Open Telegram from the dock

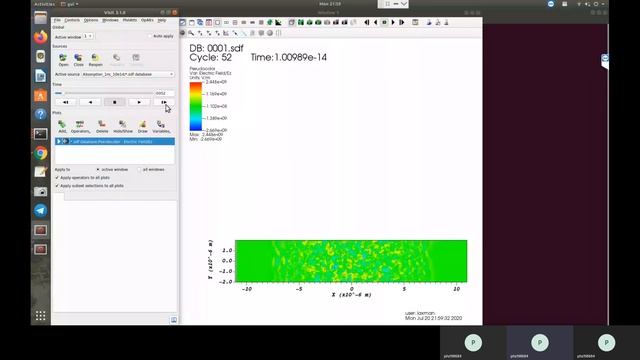[x=40, y=211]
